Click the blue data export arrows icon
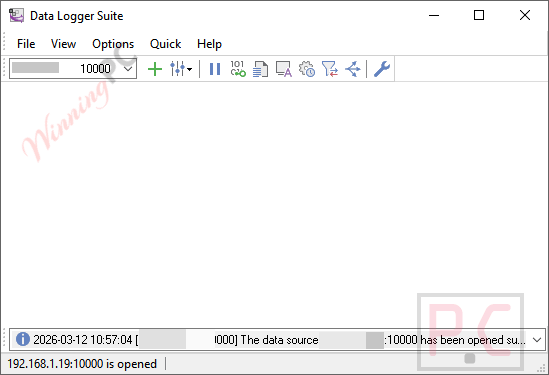The width and height of the screenshot is (549, 375). point(353,69)
